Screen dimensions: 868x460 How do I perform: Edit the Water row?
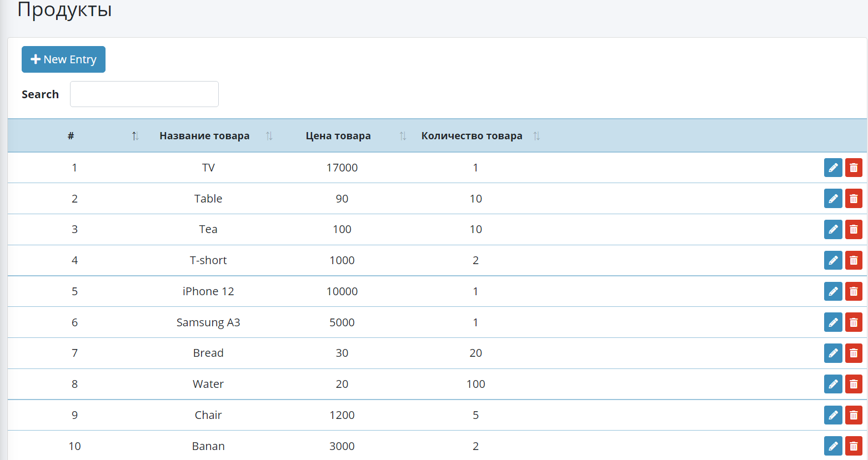point(833,384)
